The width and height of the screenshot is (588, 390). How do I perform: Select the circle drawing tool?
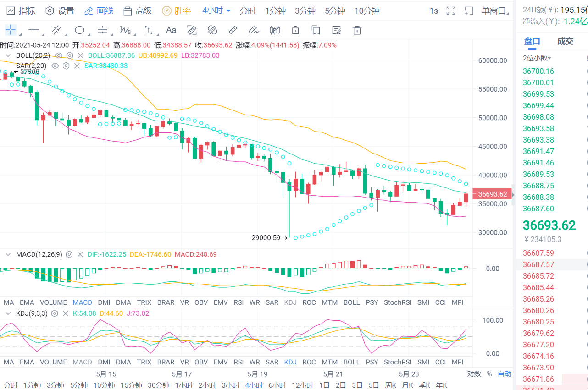pyautogui.click(x=79, y=30)
